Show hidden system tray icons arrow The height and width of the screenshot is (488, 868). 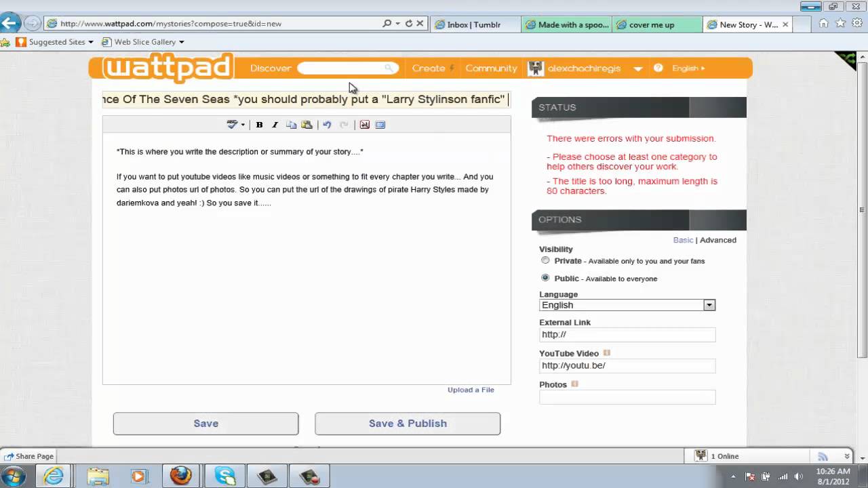coord(732,476)
